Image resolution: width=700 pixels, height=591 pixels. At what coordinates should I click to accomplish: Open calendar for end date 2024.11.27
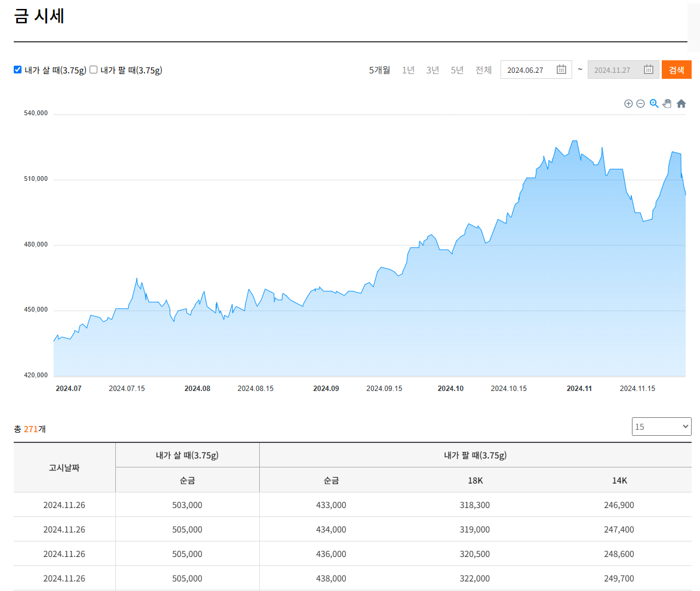649,70
